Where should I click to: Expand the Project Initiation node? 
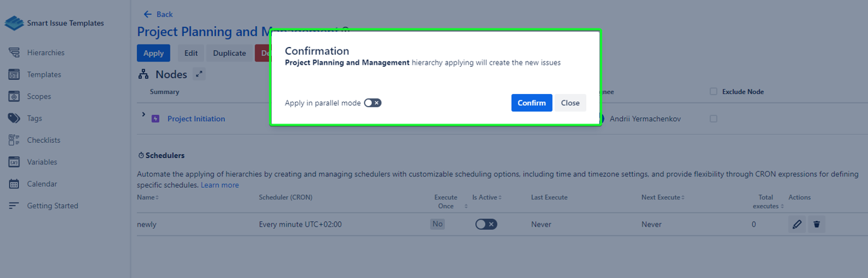[144, 115]
